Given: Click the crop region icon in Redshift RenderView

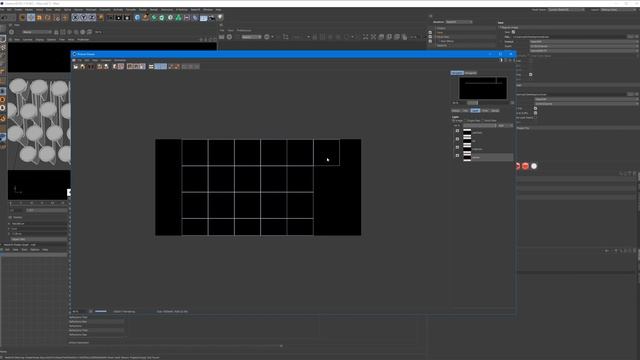Looking at the screenshot, I should (x=286, y=37).
